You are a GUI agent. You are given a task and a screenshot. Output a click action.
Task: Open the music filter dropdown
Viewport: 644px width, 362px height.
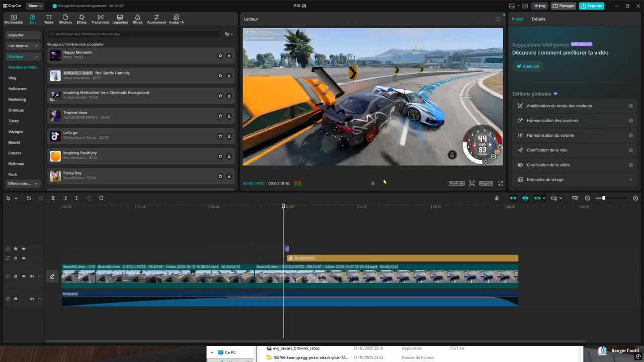228,34
